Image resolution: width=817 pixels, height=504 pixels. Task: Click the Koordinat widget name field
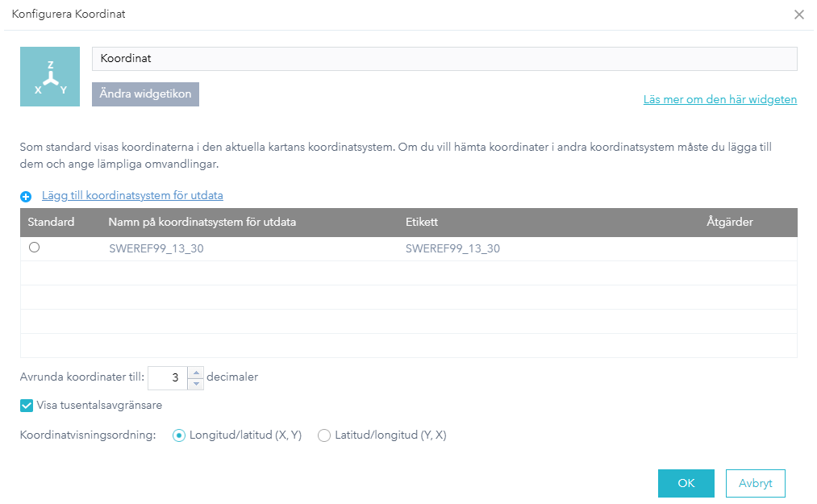coord(444,59)
